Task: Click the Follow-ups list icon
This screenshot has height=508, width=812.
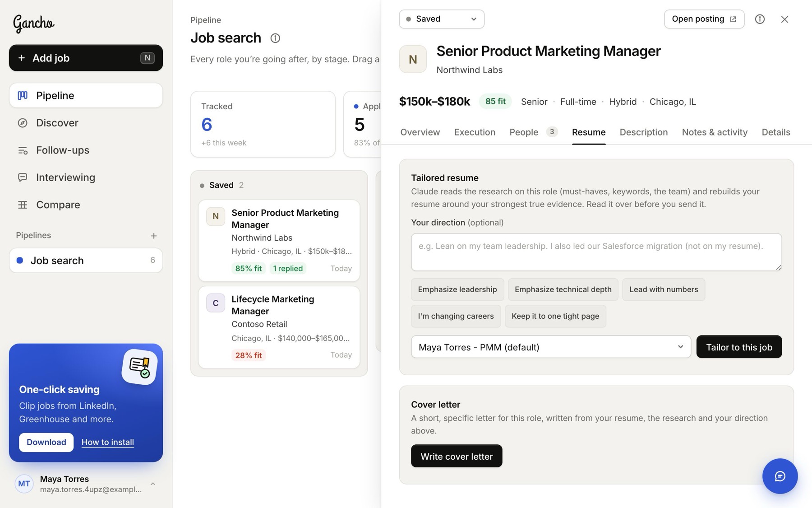Action: [x=23, y=150]
